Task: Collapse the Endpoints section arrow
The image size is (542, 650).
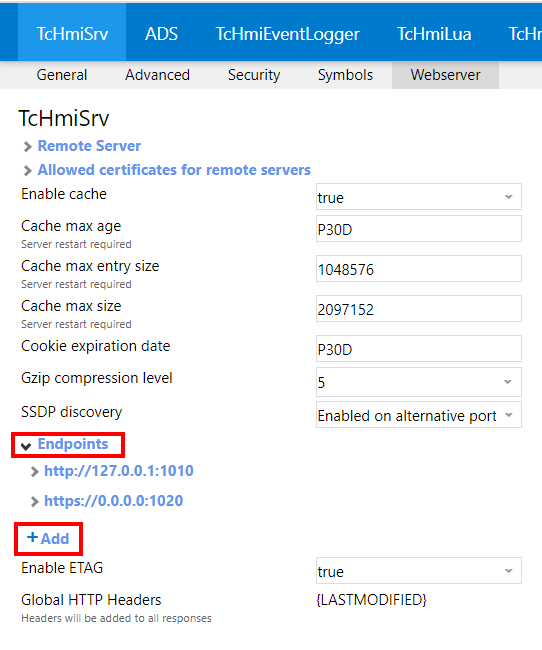Action: tap(26, 446)
